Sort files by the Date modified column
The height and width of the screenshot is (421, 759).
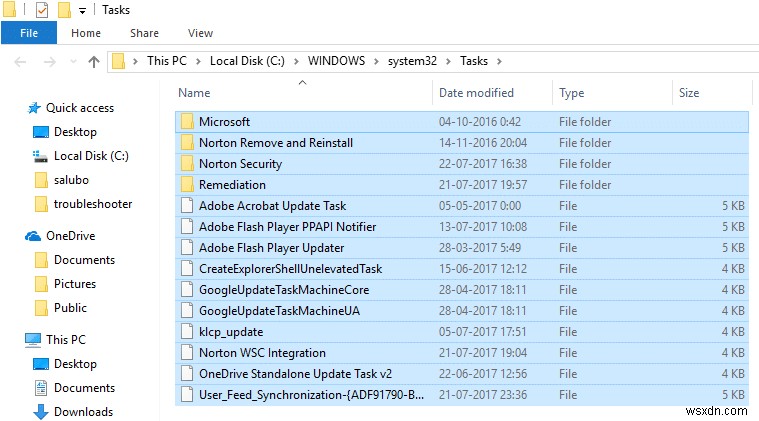tap(474, 93)
